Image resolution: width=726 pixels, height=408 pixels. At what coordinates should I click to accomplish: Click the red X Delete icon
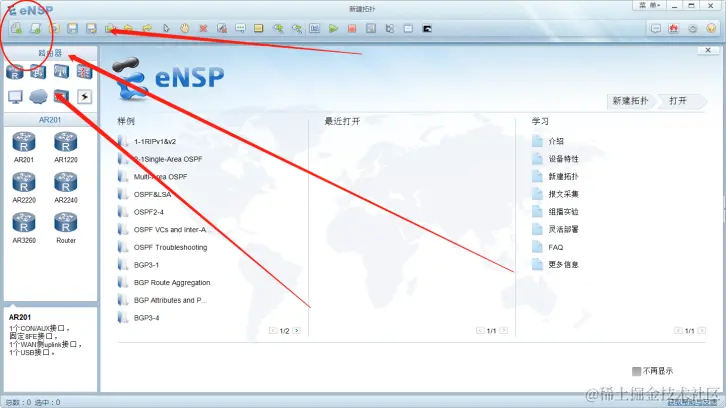pyautogui.click(x=203, y=29)
